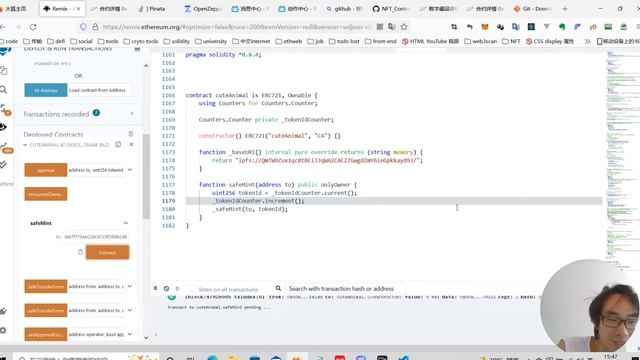The width and height of the screenshot is (640, 360).
Task: Open the double-check unit testing sidebar icon
Action: point(3,164)
